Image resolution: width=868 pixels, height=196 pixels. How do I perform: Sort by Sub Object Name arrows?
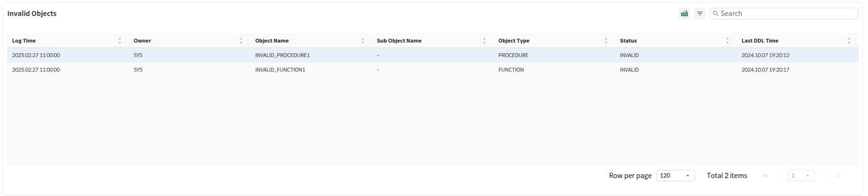pos(484,41)
